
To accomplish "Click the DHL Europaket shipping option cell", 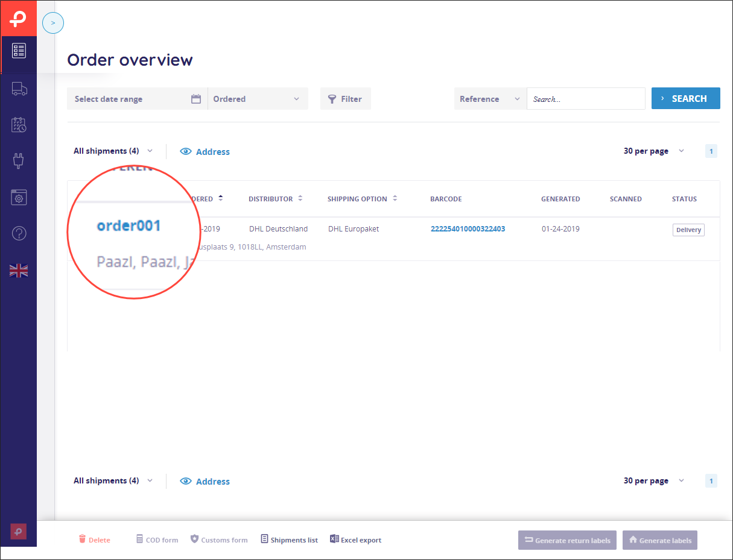I will click(354, 229).
